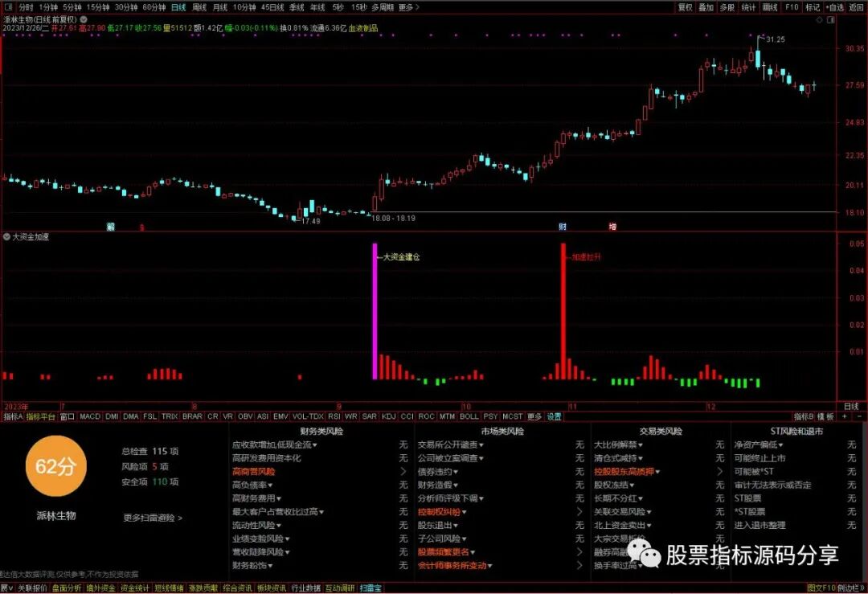This screenshot has width=868, height=594.
Task: Click 指标B on the right
Action: [803, 416]
